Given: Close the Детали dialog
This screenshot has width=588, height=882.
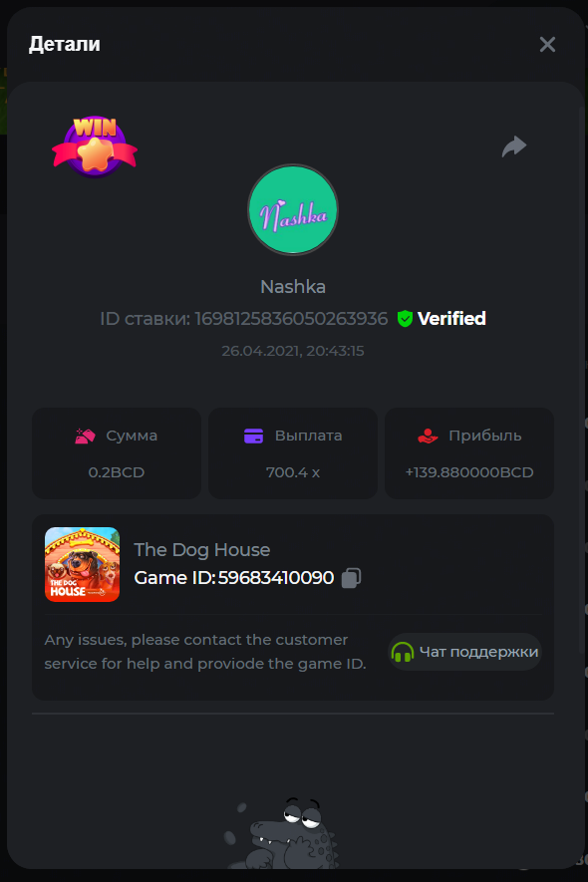Looking at the screenshot, I should [547, 45].
